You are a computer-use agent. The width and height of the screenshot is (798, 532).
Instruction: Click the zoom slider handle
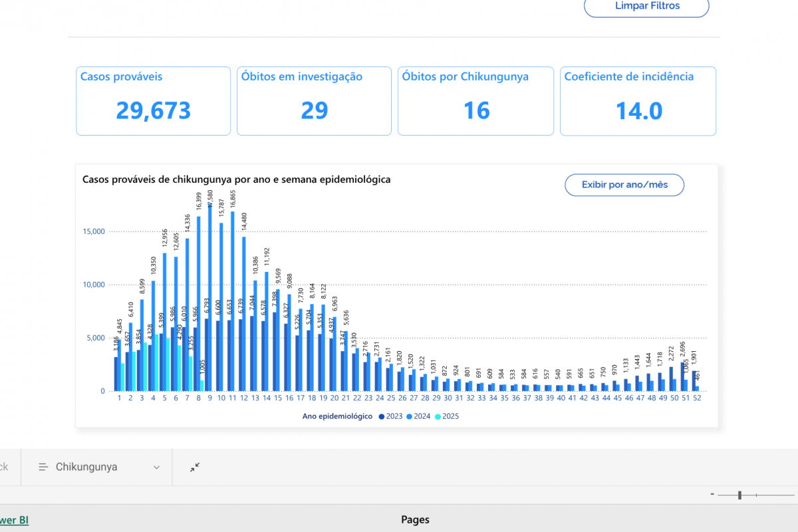[x=739, y=495]
